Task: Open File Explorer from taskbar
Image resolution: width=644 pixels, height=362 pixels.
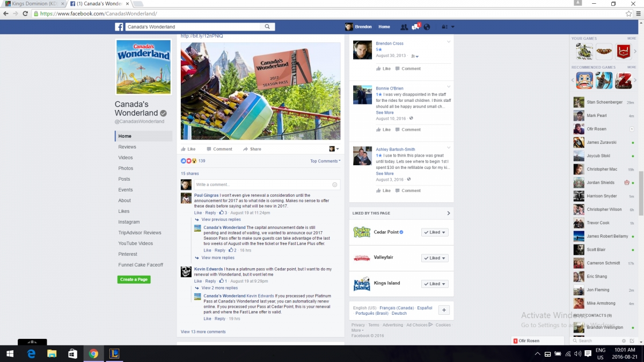Action: 52,353
